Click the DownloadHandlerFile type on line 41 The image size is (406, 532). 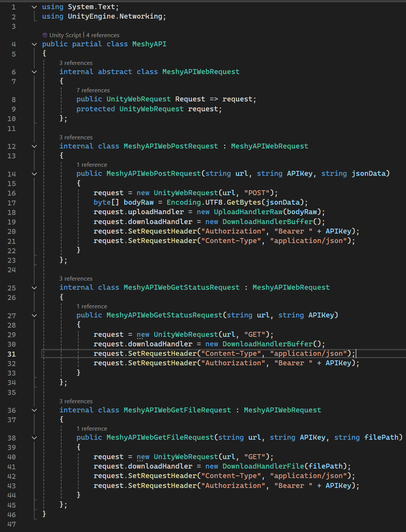pyautogui.click(x=263, y=466)
